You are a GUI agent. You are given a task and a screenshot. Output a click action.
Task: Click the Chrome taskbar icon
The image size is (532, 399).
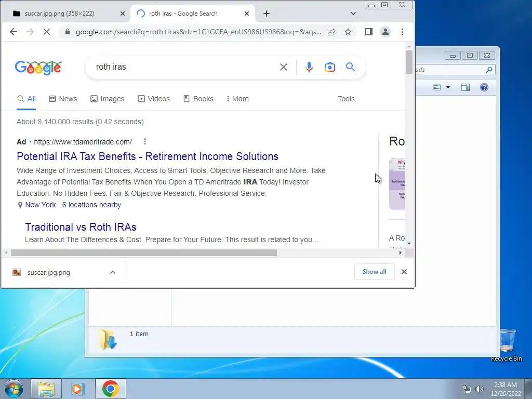[110, 389]
